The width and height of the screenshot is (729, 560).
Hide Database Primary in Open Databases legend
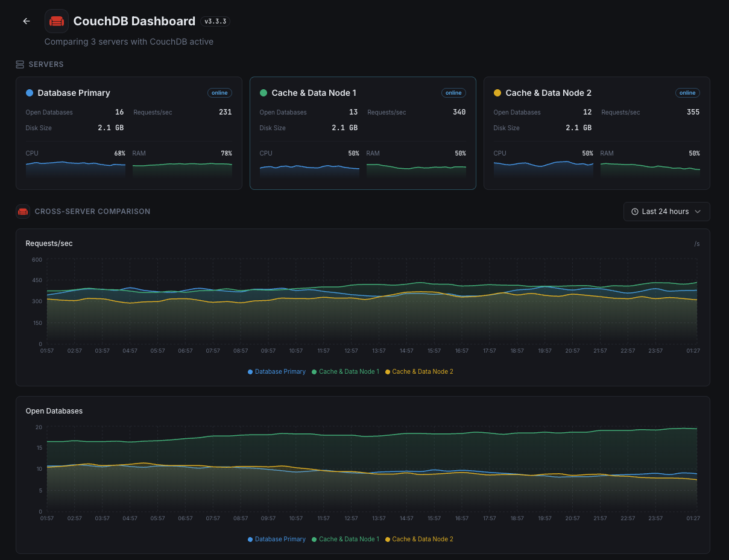277,540
